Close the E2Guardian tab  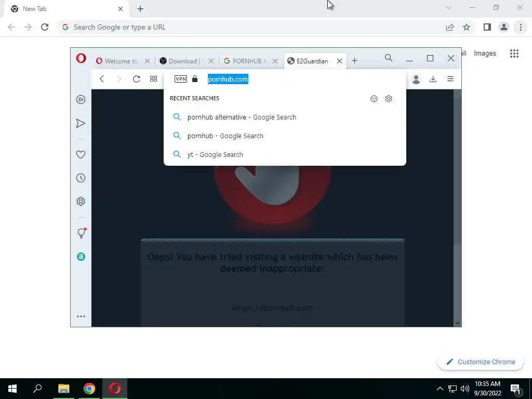[x=339, y=61]
